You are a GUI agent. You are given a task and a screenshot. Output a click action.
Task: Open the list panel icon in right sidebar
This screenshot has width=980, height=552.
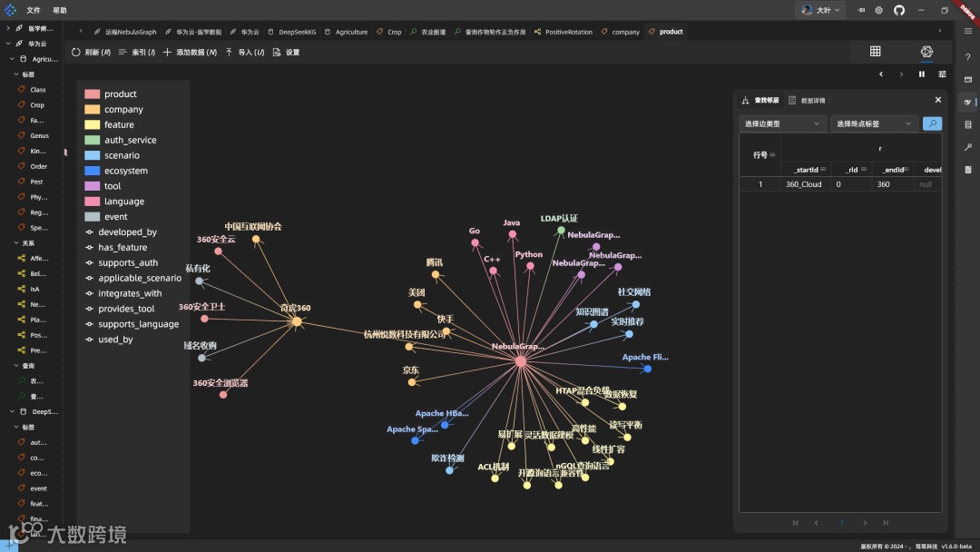tap(967, 124)
